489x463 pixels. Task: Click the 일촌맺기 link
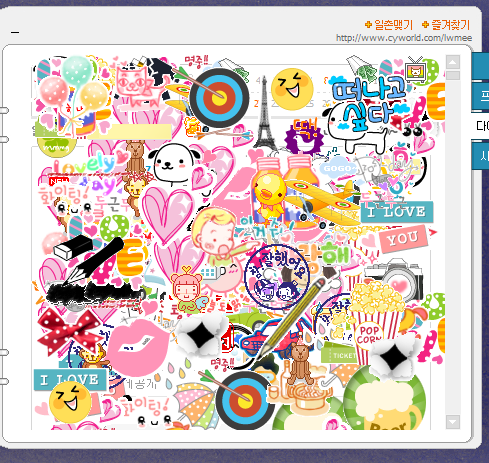[x=389, y=25]
